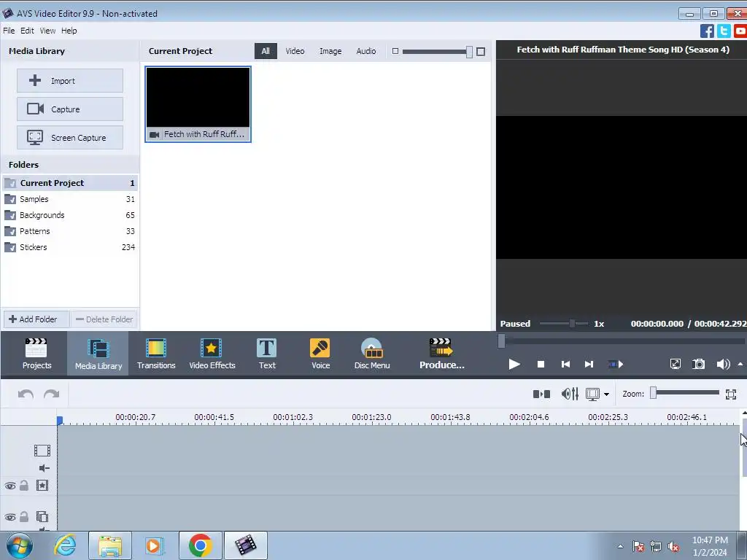Click the preview seek bar
Viewport: 747px width, 560px height.
(x=622, y=341)
